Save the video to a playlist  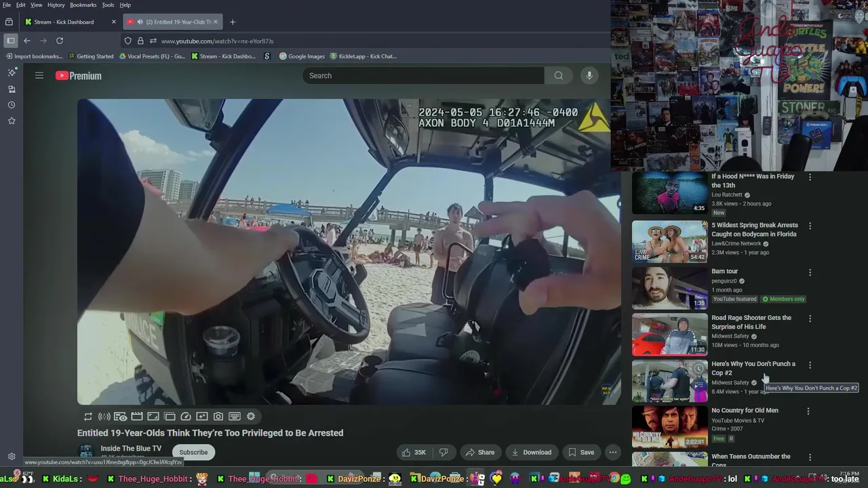click(581, 453)
